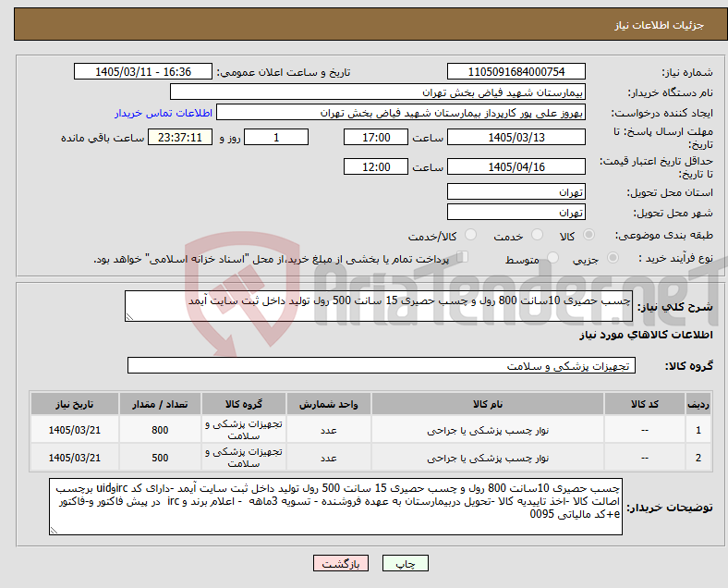This screenshot has height=588, width=728.
Task: Click unit عدد in row 1
Action: [328, 431]
